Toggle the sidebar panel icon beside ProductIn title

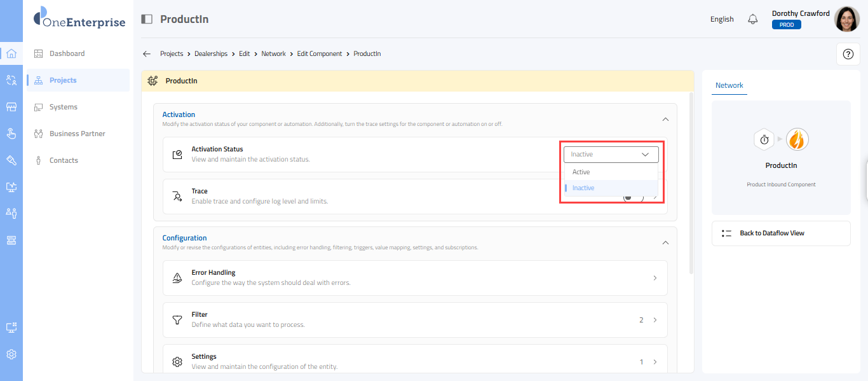point(147,19)
